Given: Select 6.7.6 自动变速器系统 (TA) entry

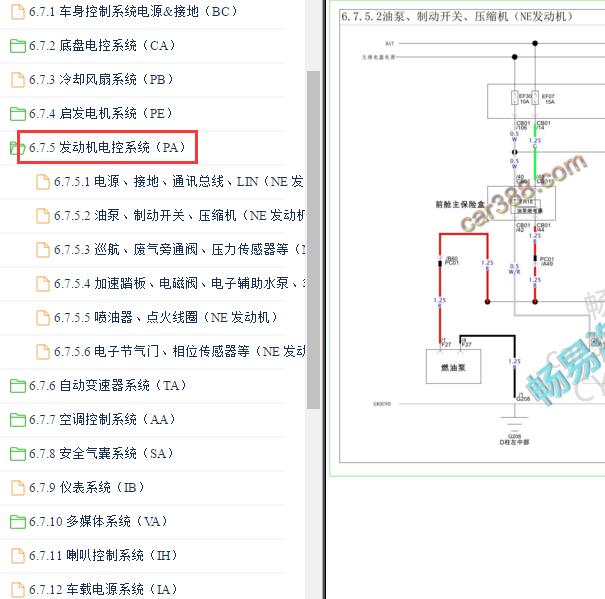Looking at the screenshot, I should (108, 385).
